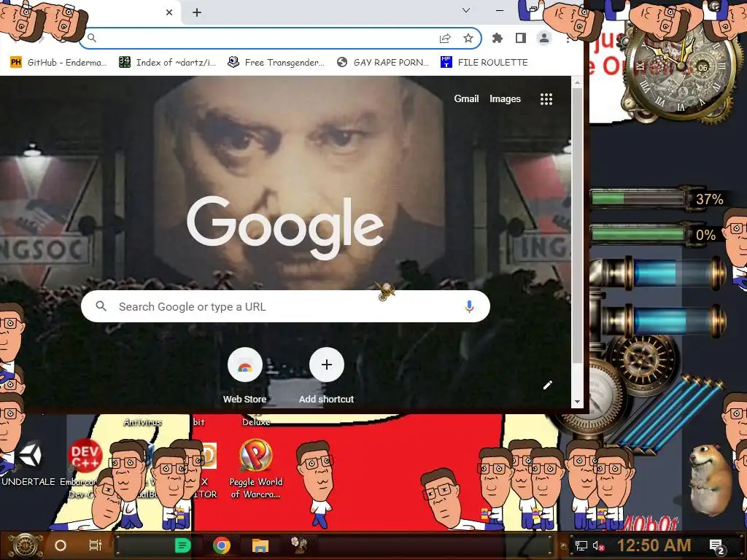This screenshot has width=747, height=560.
Task: Click the scrollbar down arrow
Action: (577, 402)
